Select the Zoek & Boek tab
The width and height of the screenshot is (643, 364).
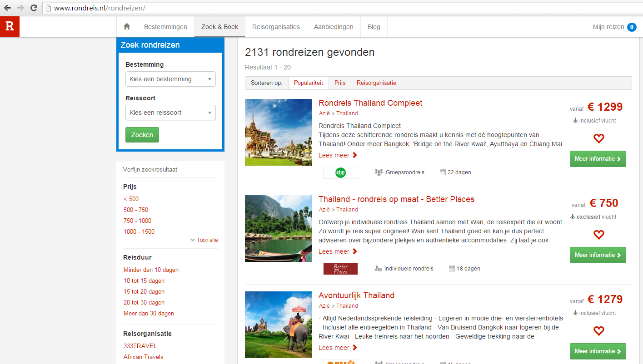click(x=219, y=27)
